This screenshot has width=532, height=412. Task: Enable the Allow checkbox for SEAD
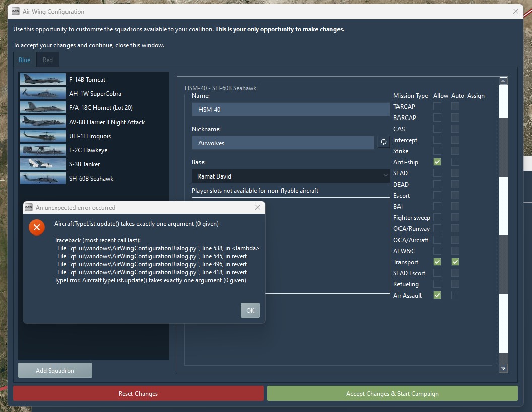pyautogui.click(x=438, y=173)
